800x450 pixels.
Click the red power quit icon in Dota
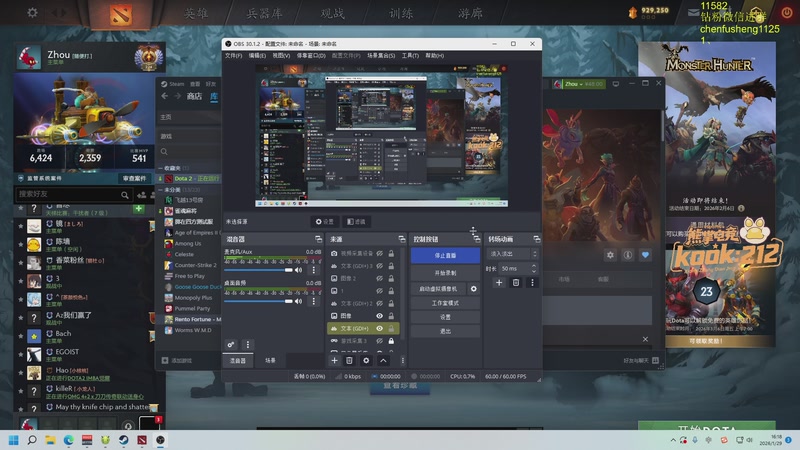point(787,13)
